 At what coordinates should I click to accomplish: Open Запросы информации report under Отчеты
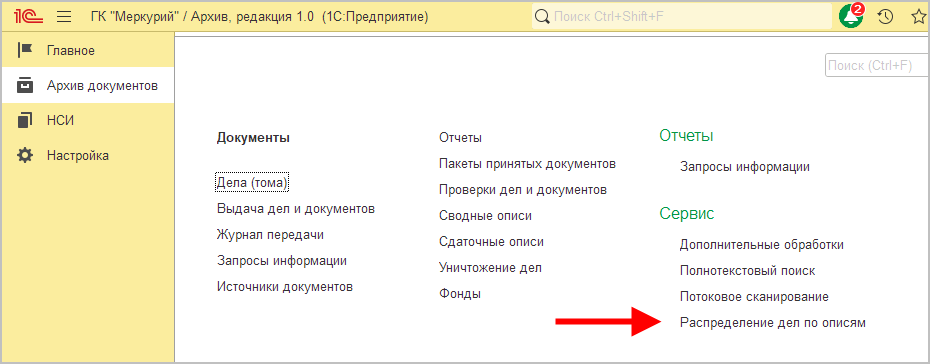pos(744,167)
